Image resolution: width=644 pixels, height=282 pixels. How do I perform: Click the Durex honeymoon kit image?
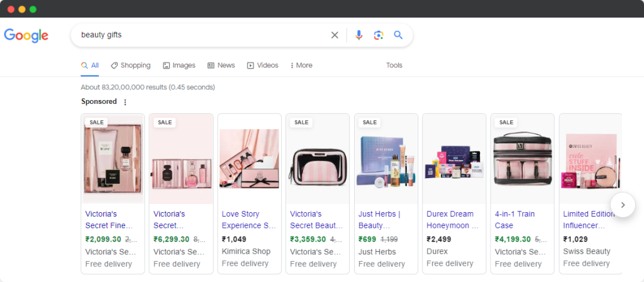(454, 163)
